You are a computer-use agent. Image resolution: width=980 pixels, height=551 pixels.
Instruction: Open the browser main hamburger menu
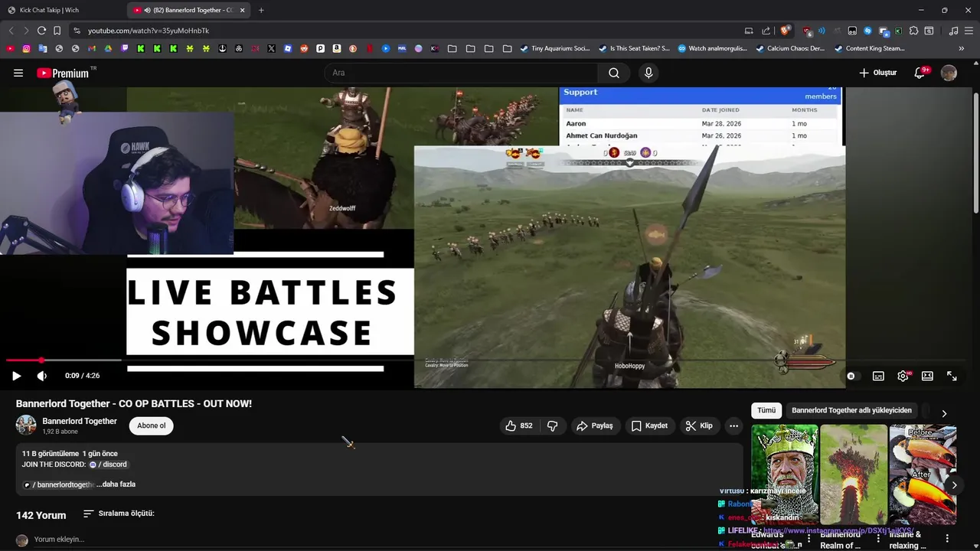969,31
